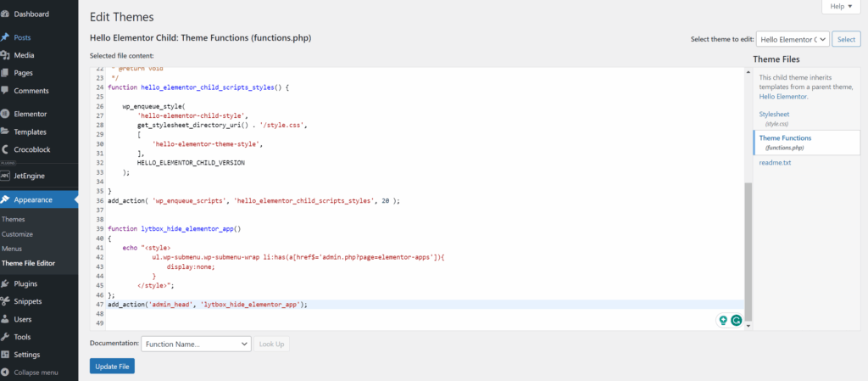The image size is (868, 381).
Task: Click the Media library icon
Action: pos(5,55)
